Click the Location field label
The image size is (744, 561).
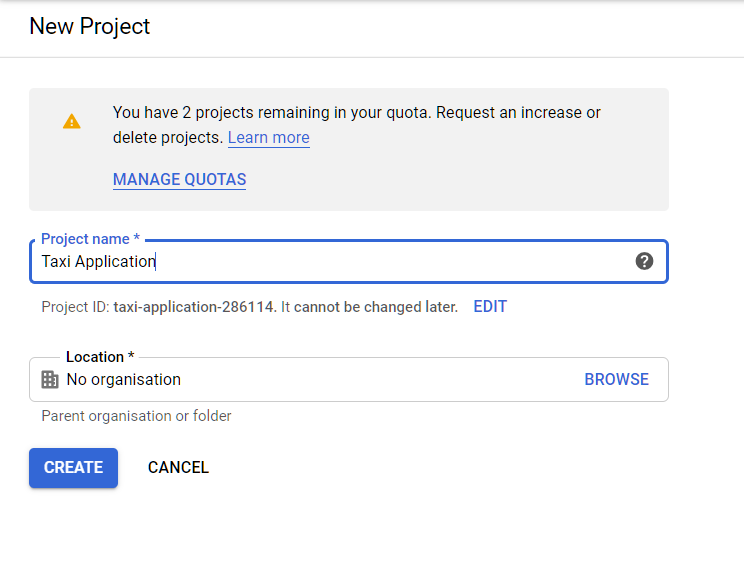point(100,357)
